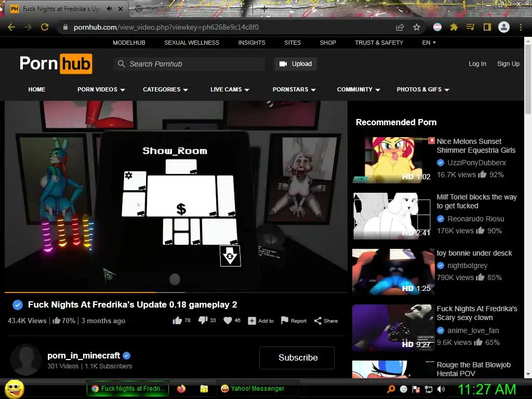532x399 pixels.
Task: Open MODELHUB in the top bar
Action: pos(129,43)
